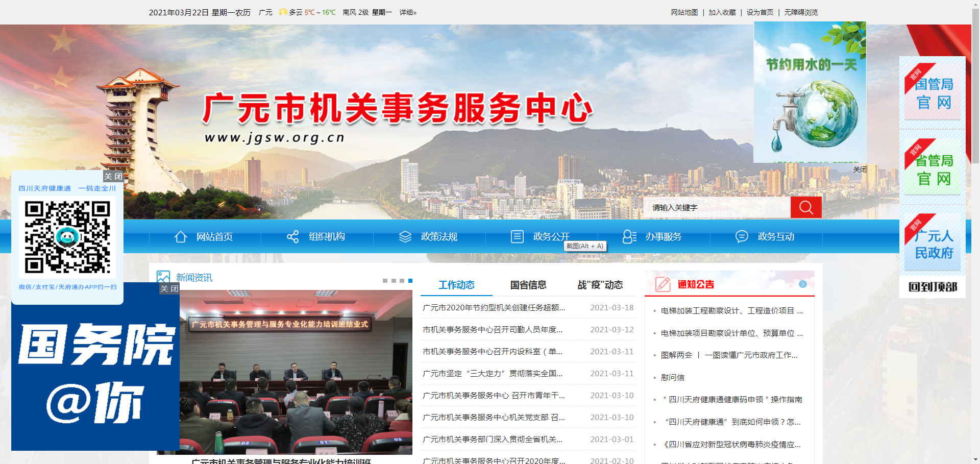Click the blue arrow icon in 通知公告 header
The height and width of the screenshot is (464, 980).
click(x=803, y=284)
